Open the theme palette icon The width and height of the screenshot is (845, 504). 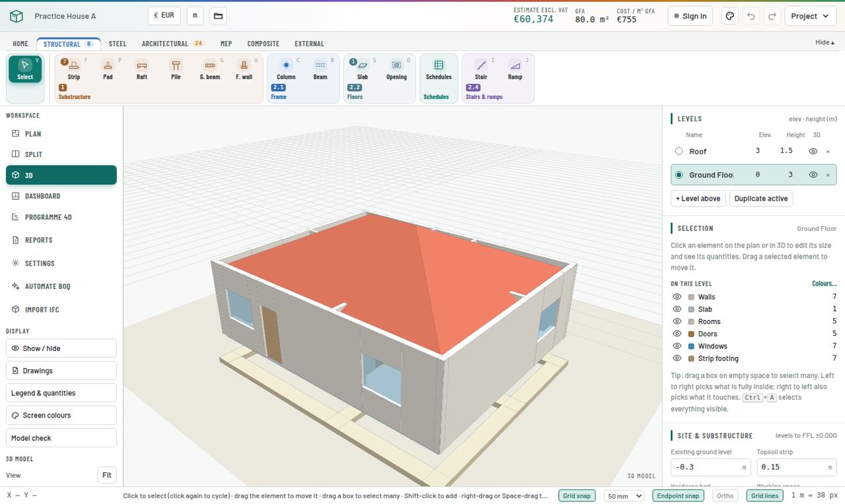coord(729,16)
